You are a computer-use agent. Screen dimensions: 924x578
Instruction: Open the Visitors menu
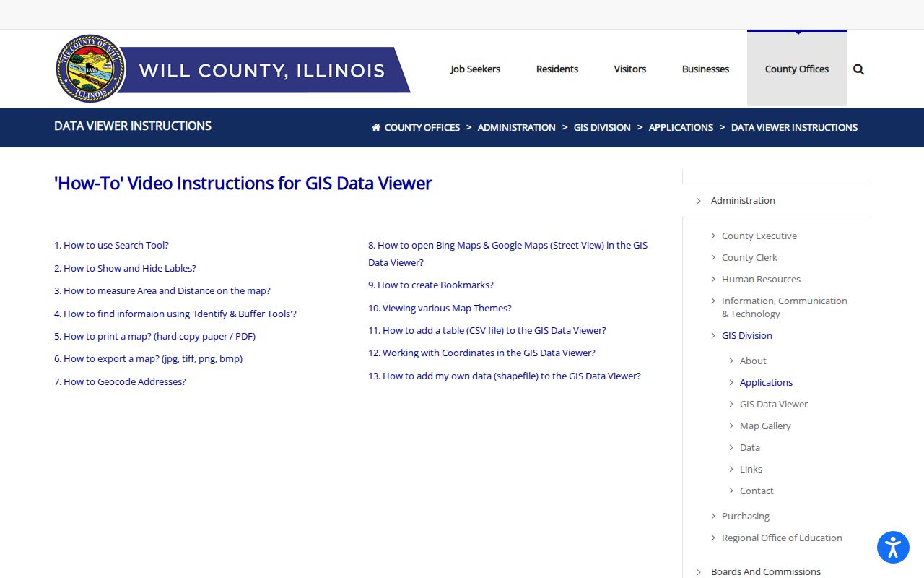coord(630,69)
